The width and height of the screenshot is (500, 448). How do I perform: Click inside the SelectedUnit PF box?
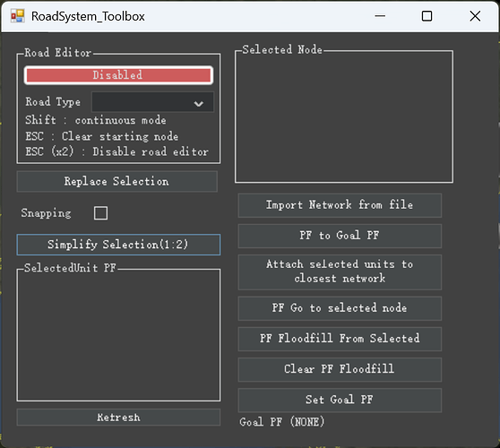(x=118, y=336)
